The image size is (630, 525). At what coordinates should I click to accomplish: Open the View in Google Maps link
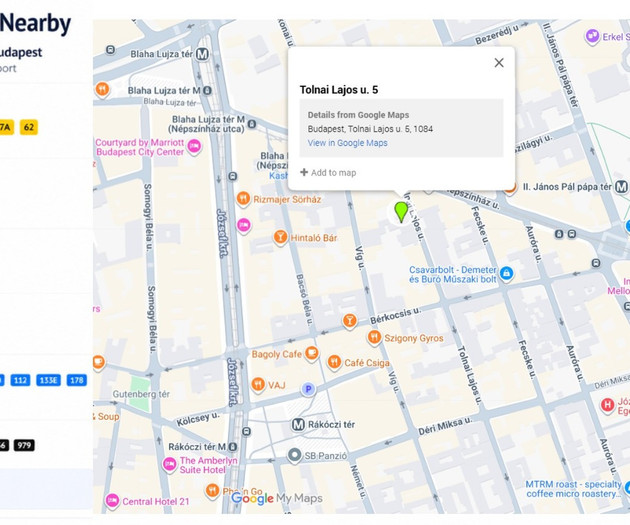348,143
